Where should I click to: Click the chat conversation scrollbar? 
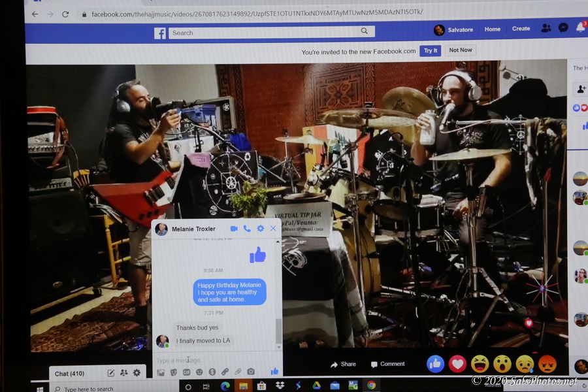(x=279, y=332)
